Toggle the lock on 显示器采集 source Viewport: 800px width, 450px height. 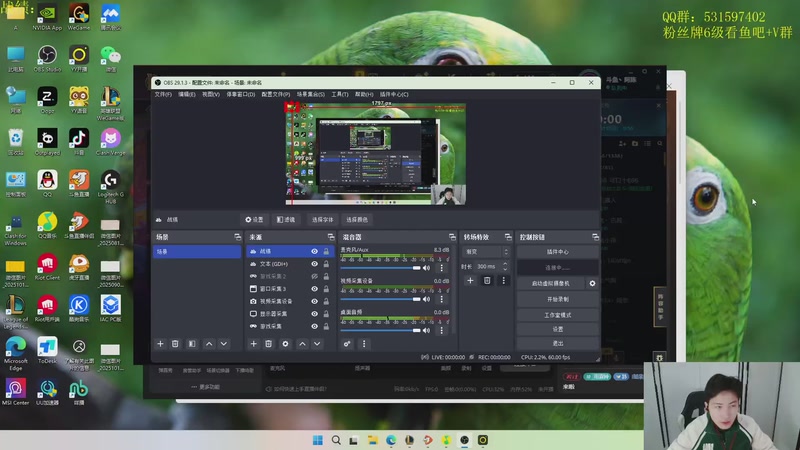[x=326, y=314]
